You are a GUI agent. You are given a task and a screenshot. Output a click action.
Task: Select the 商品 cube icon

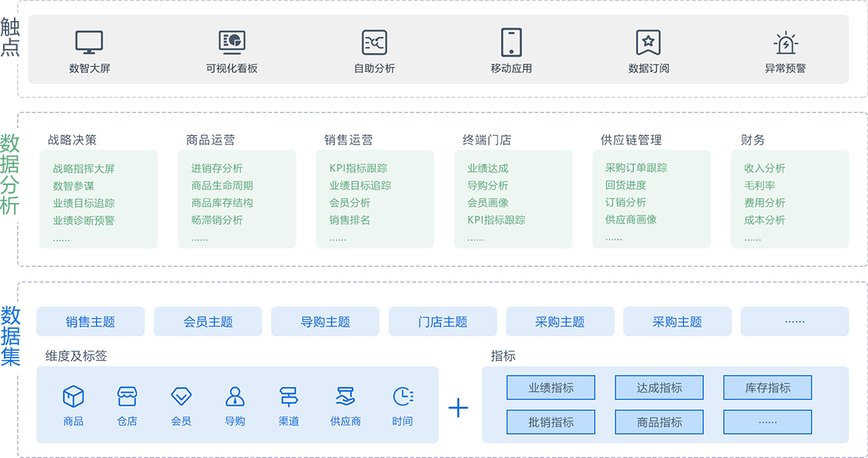(74, 397)
